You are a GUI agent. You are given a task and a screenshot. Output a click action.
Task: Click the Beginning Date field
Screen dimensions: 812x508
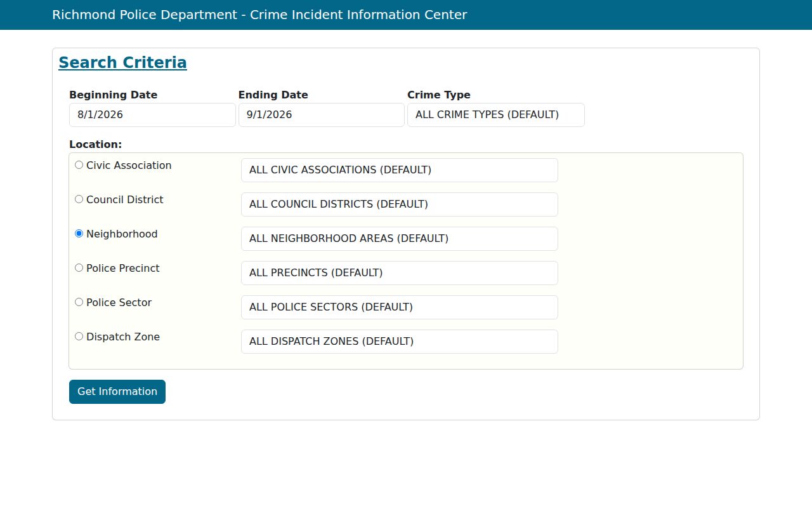(x=152, y=115)
